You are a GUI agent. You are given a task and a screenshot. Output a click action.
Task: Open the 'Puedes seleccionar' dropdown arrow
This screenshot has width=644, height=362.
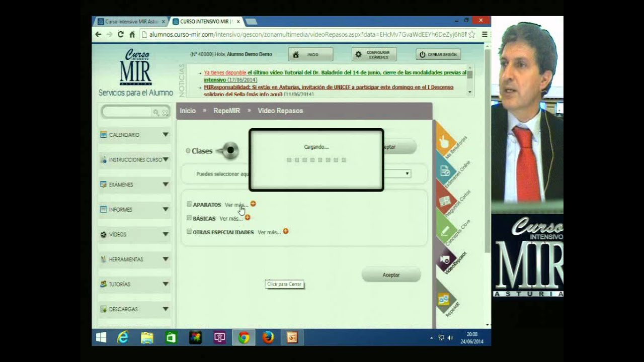point(407,173)
